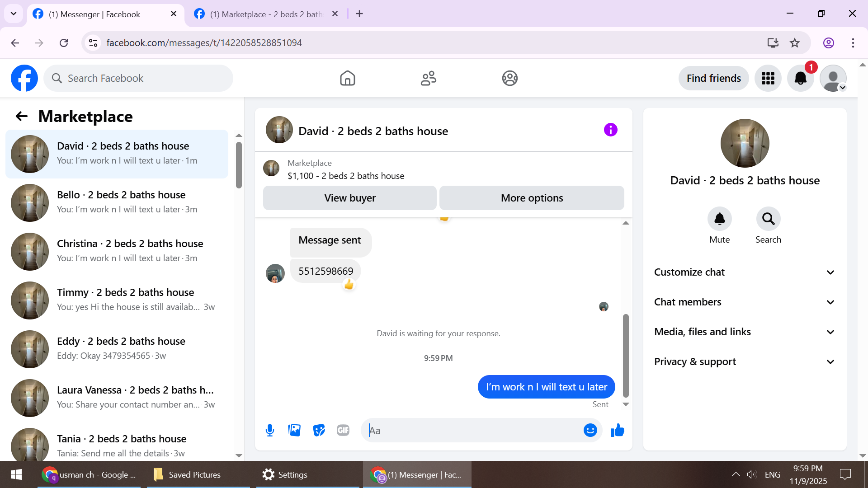Click the 5512598669 phone number message

tap(325, 271)
